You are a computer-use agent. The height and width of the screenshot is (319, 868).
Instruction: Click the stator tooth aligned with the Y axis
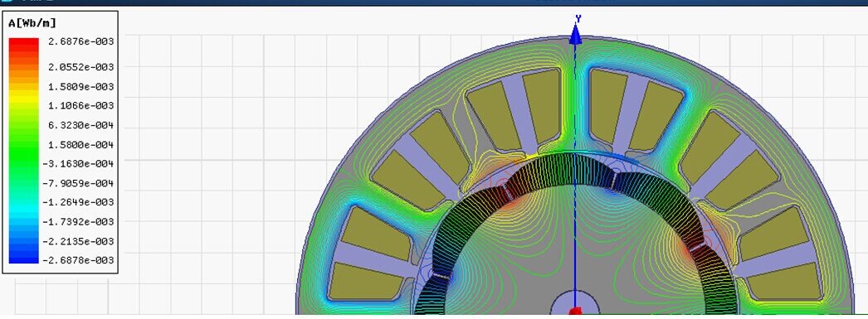click(x=575, y=110)
